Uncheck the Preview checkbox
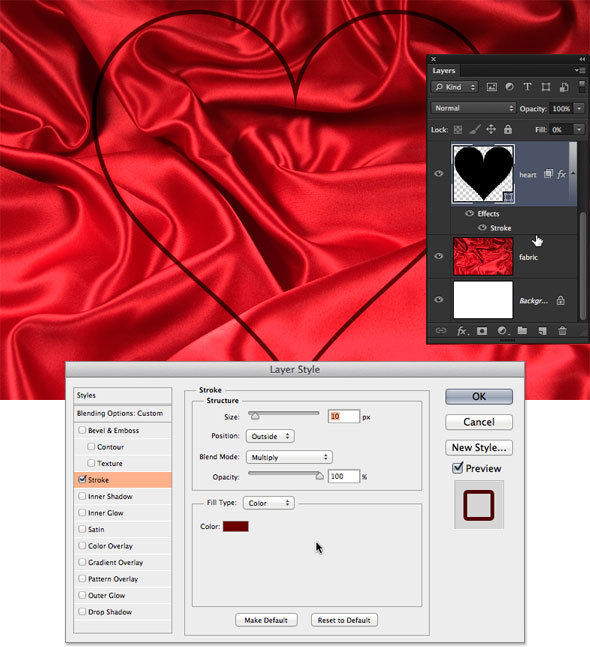Image resolution: width=590 pixels, height=647 pixels. pos(458,468)
